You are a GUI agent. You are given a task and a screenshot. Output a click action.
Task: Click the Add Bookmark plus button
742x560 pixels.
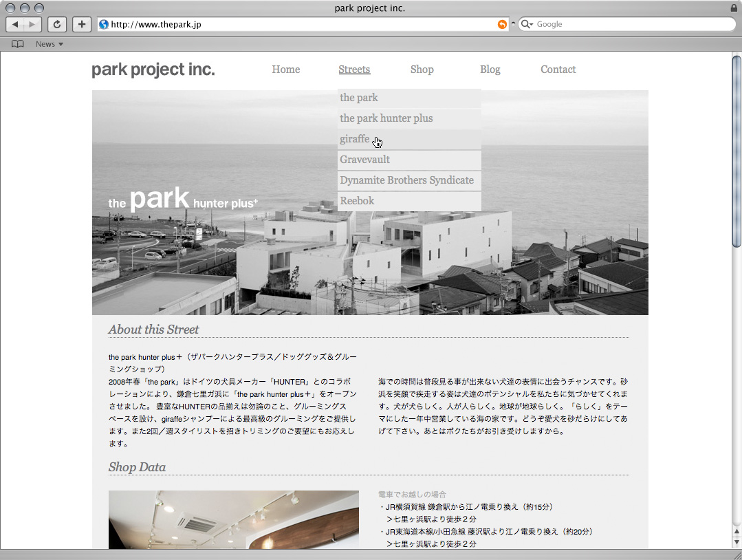tap(82, 24)
